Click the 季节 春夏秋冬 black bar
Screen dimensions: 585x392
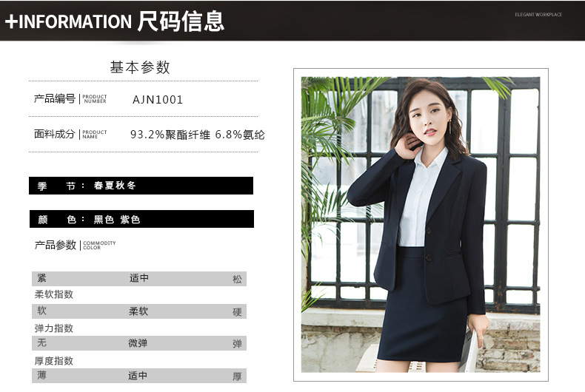[141, 186]
